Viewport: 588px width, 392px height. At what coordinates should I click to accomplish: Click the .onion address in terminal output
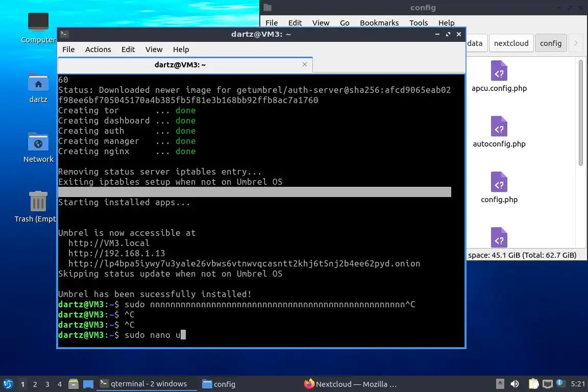point(244,263)
